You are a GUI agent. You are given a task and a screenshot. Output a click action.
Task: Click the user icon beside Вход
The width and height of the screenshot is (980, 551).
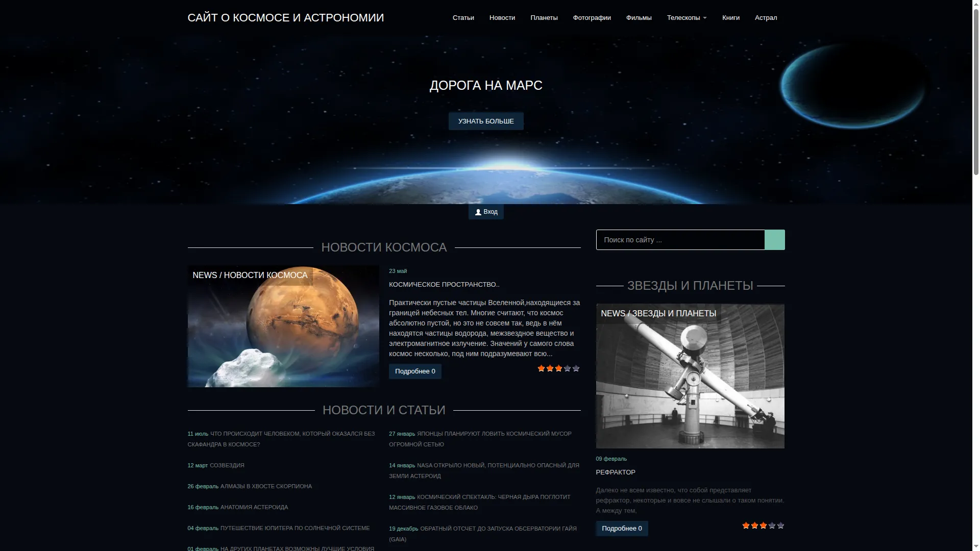point(478,212)
